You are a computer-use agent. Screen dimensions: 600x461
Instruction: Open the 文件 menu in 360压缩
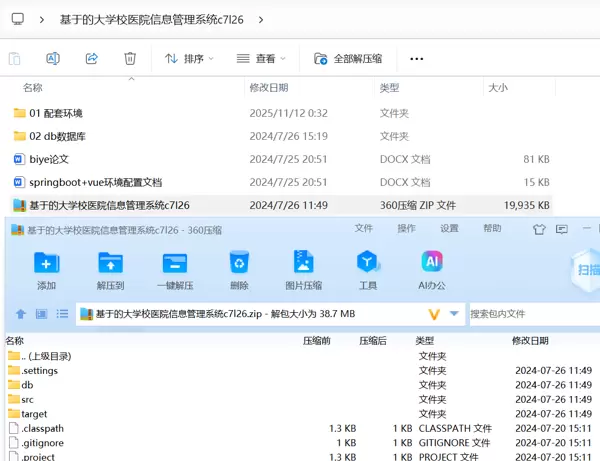[364, 229]
